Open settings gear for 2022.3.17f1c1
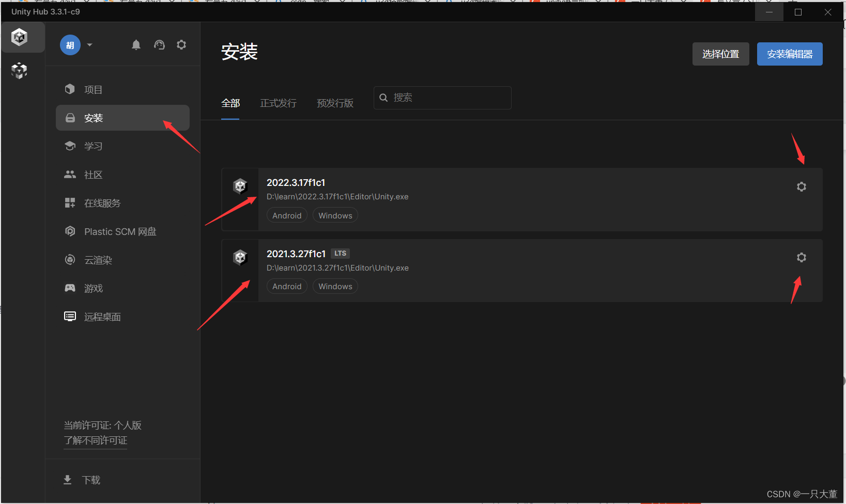This screenshot has height=504, width=846. [x=802, y=186]
